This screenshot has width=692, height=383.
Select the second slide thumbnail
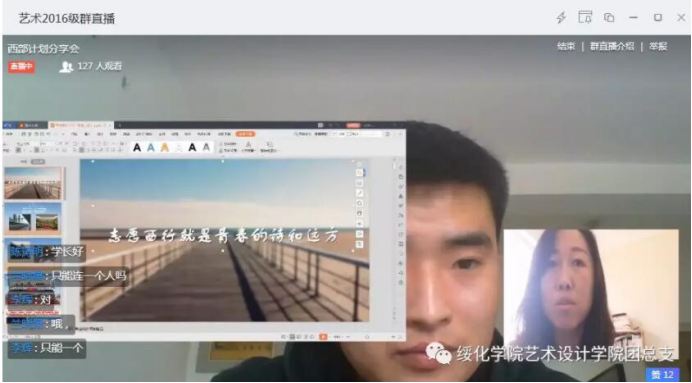[x=33, y=218]
